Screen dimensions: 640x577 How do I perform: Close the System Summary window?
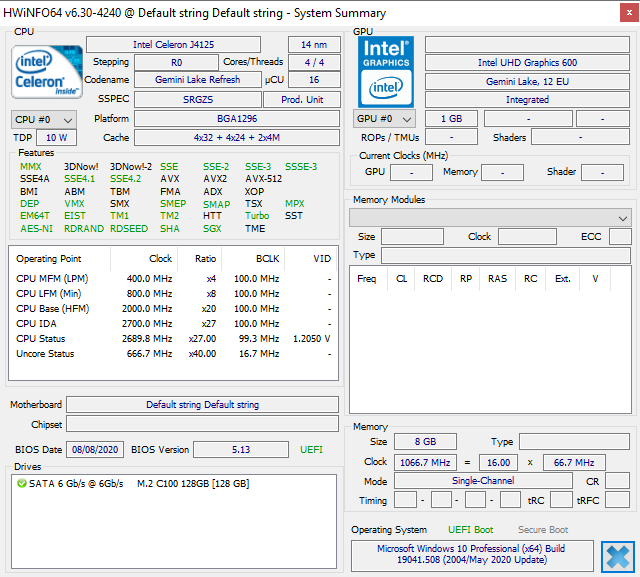[x=629, y=13]
